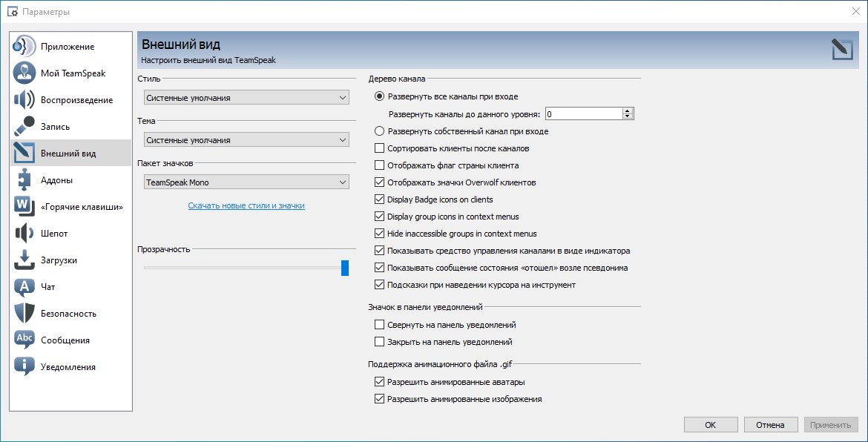
Task: Select Развернуть собственный канал при входе
Action: click(379, 132)
